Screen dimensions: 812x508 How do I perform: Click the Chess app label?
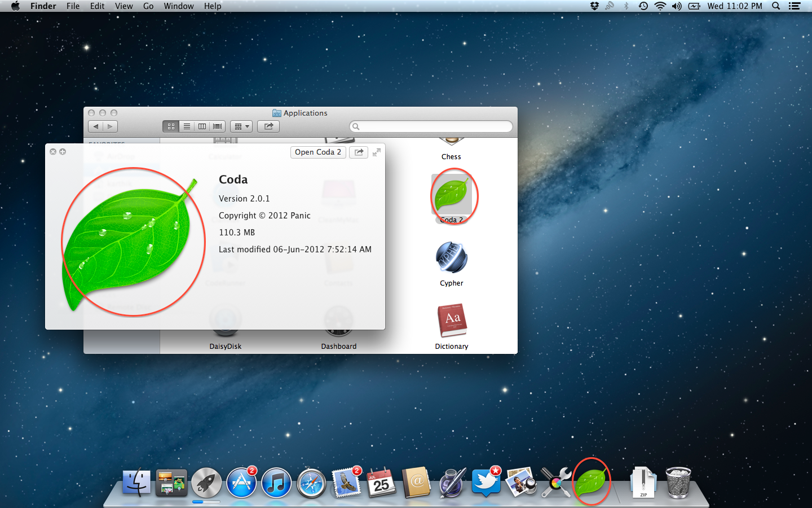tap(451, 157)
